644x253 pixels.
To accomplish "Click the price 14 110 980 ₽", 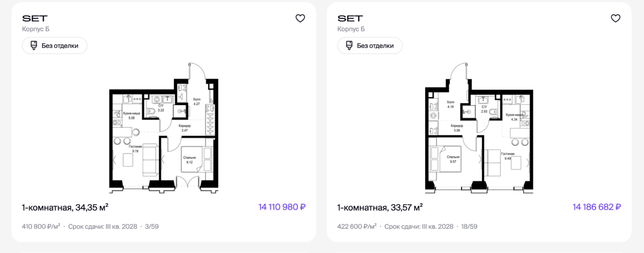I will [282, 207].
